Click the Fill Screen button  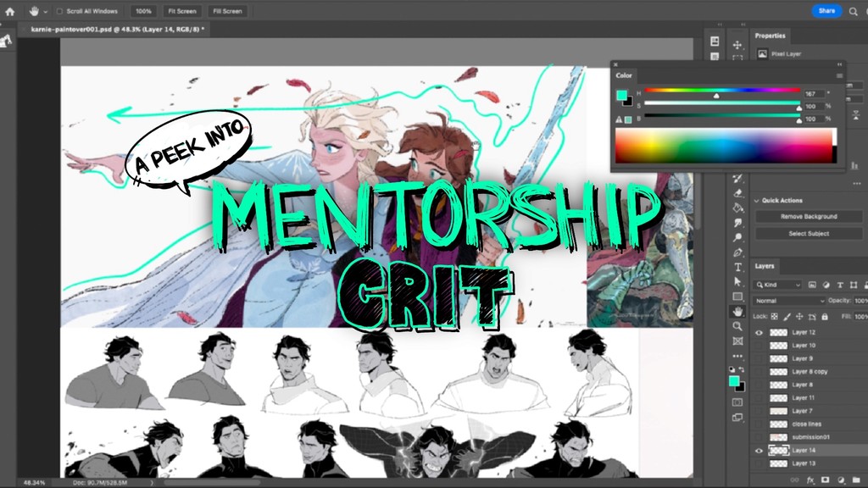[227, 11]
